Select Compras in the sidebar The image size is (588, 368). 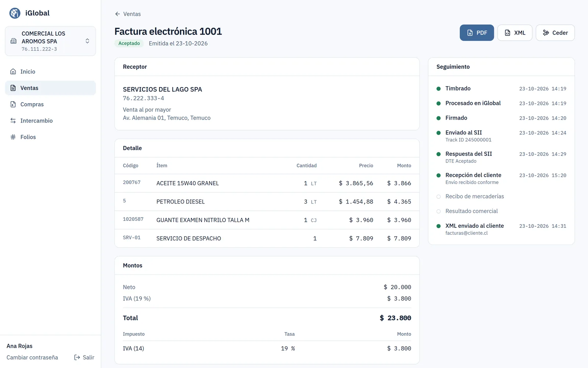(x=50, y=104)
